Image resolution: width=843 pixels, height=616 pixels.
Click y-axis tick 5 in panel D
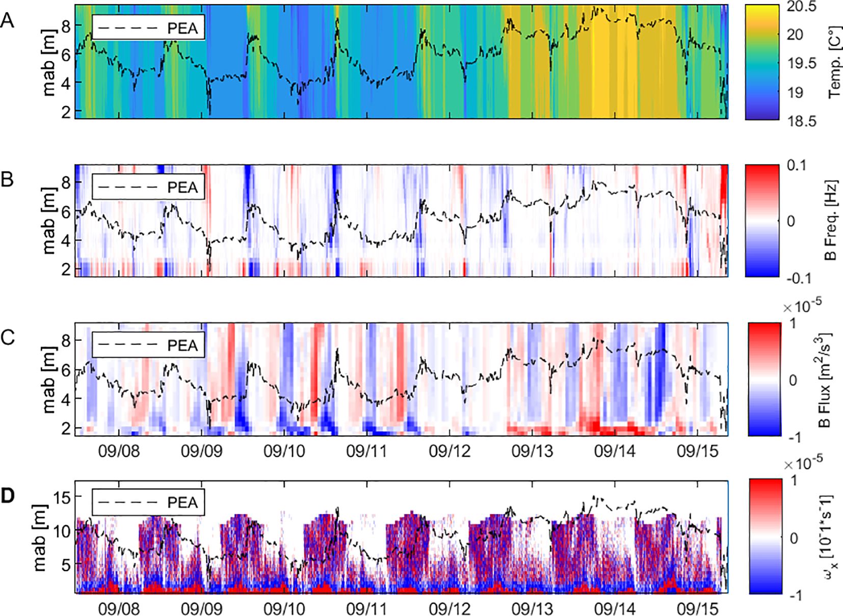66,564
